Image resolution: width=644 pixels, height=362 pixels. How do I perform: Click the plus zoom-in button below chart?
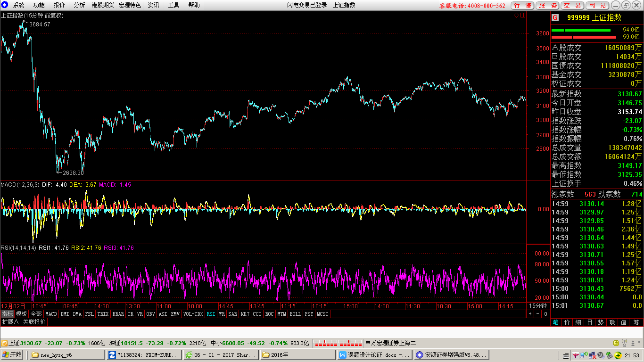(x=530, y=313)
